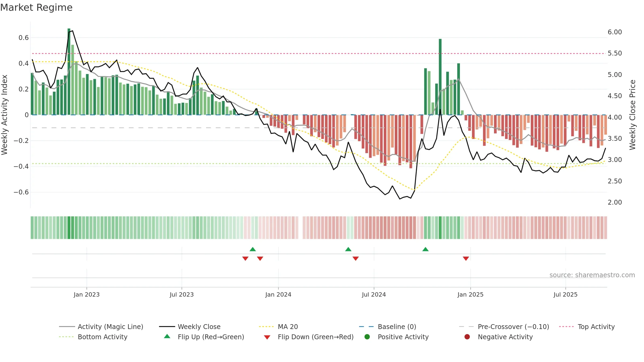Screen dimensions: 644x362
Task: Select green flip-up marker after Jul 2024
Action: tap(425, 249)
